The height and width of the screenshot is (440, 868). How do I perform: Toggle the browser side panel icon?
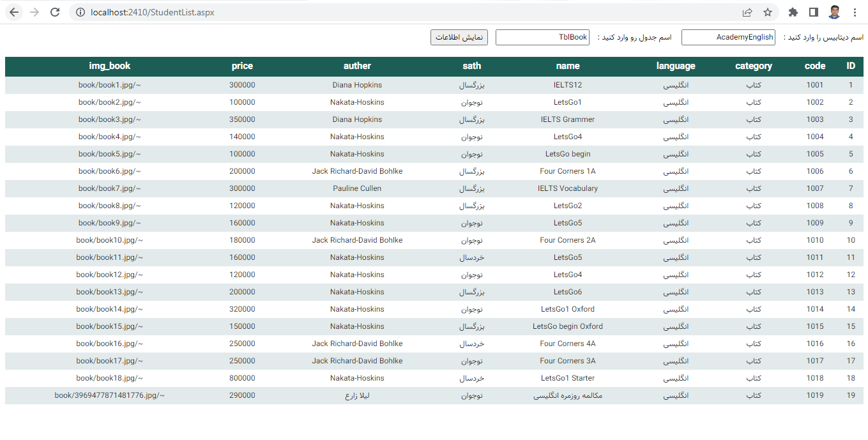[x=813, y=12]
